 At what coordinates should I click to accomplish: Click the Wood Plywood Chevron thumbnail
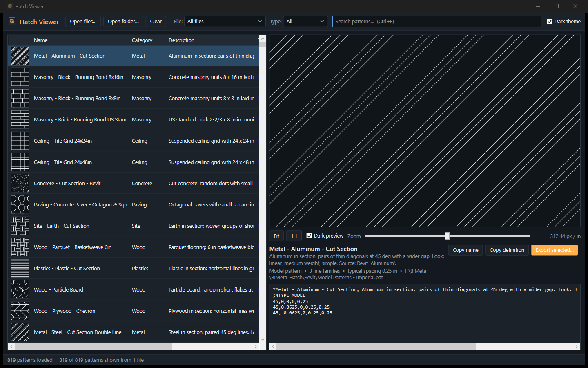[20, 311]
